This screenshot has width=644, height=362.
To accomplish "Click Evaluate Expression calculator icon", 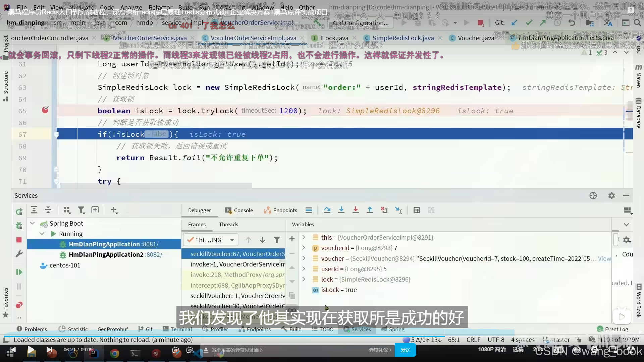I will point(417,210).
